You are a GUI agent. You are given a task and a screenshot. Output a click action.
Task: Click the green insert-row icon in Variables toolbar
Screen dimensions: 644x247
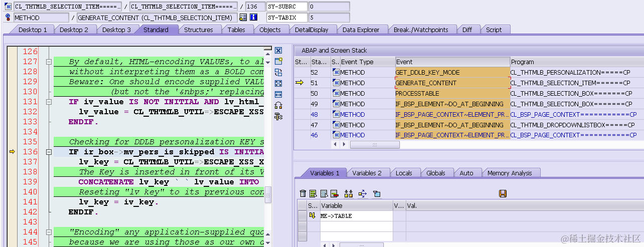tap(313, 193)
